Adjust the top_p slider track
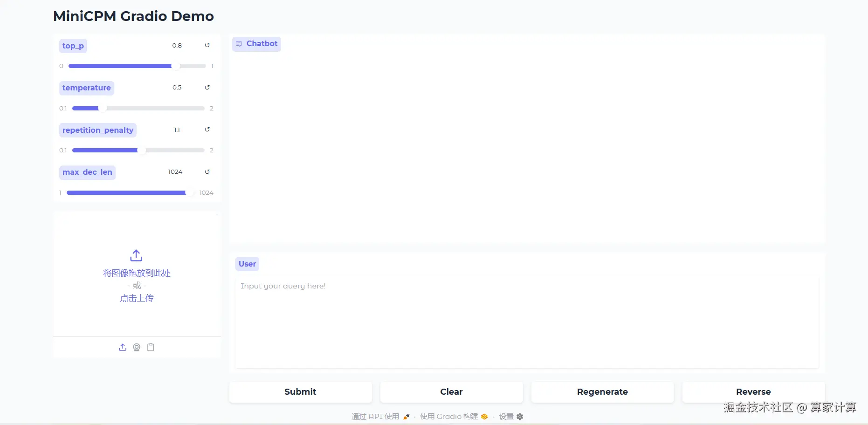This screenshot has height=425, width=868. [137, 66]
